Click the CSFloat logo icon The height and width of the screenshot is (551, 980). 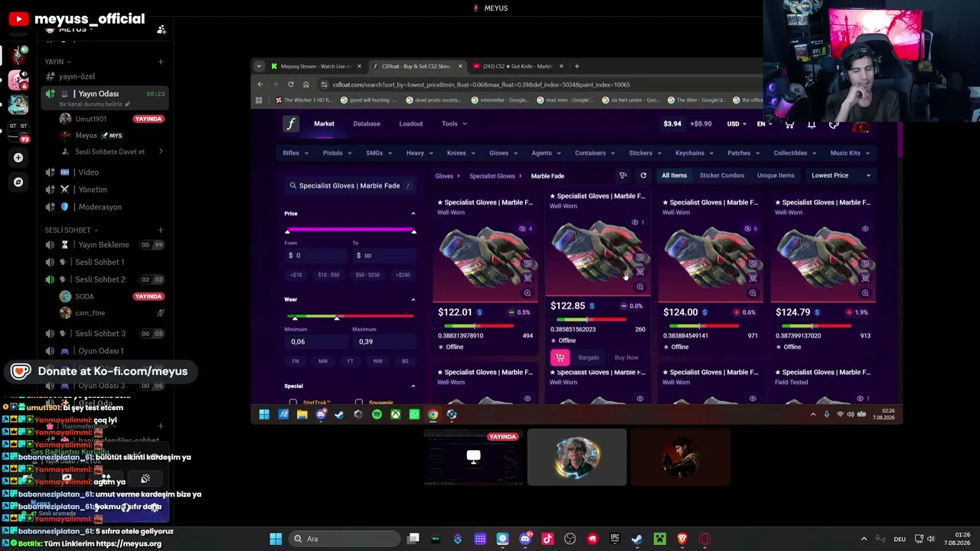(x=290, y=124)
